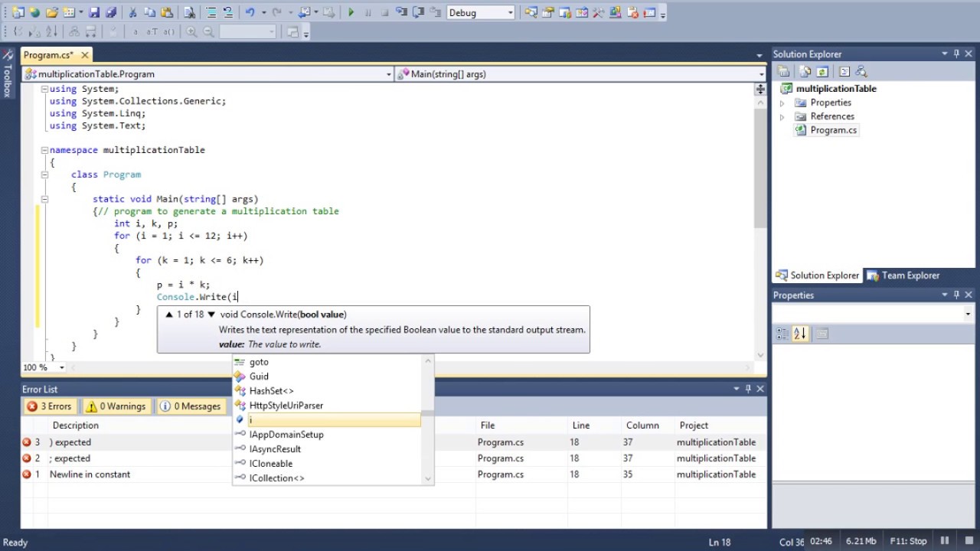The image size is (980, 551).
Task: Toggle Show All Files in Solution Explorer
Action: pos(805,71)
